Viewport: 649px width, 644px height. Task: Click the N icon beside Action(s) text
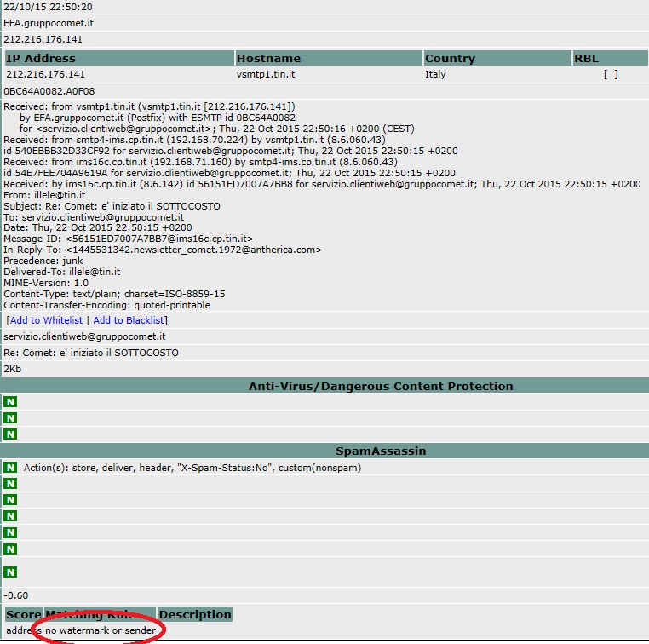pyautogui.click(x=10, y=468)
